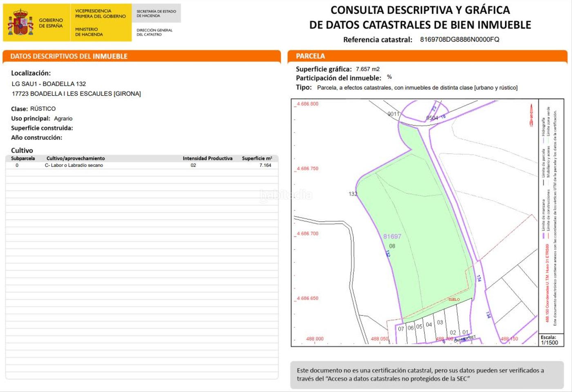Click the habitaclia watermark

[286, 195]
